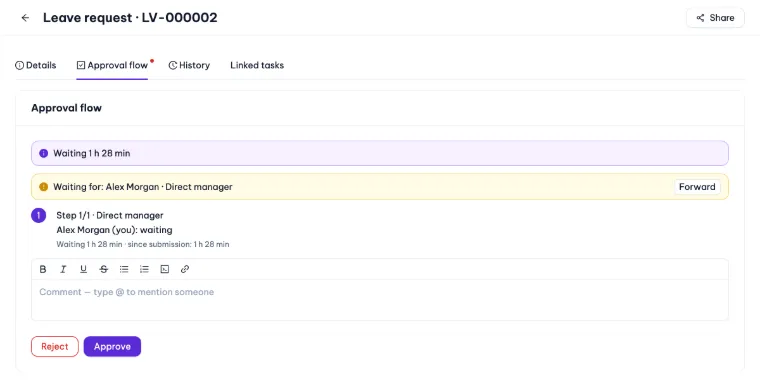This screenshot has height=380, width=760.
Task: Click the 'Leave request · LV-000002' title
Action: coord(130,18)
